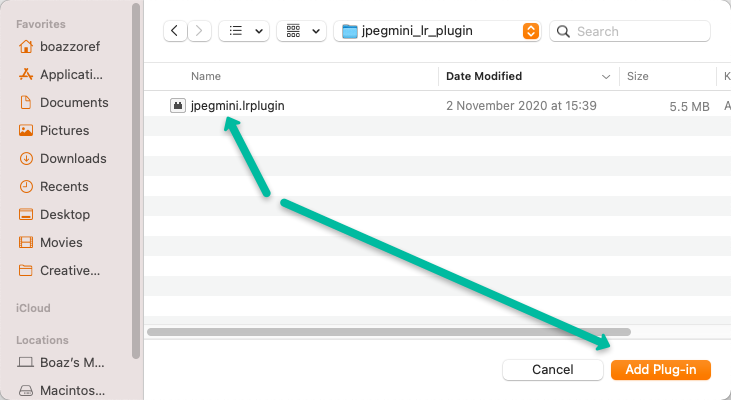Click the magnifying glass search icon
The image size is (731, 400).
coord(563,32)
